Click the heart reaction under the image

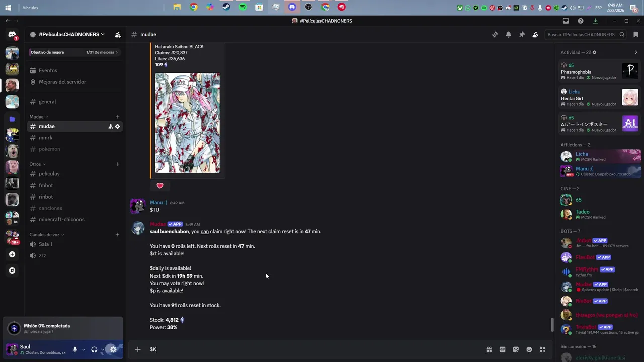pyautogui.click(x=160, y=186)
